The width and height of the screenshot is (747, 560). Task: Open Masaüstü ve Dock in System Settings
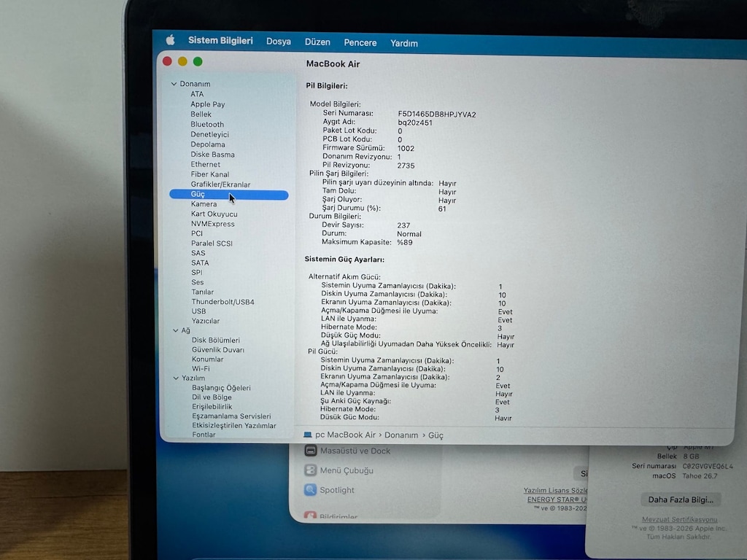pyautogui.click(x=355, y=451)
